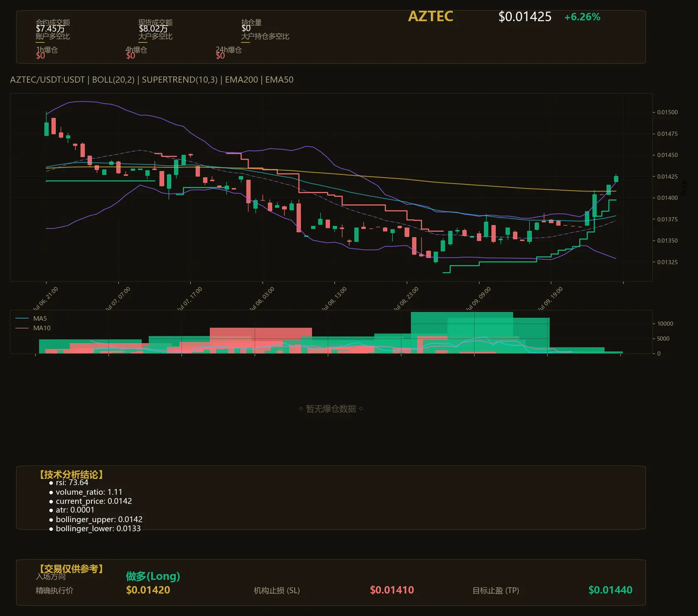Image resolution: width=698 pixels, height=616 pixels.
Task: Click the 0.01400 price axis tick
Action: point(667,198)
